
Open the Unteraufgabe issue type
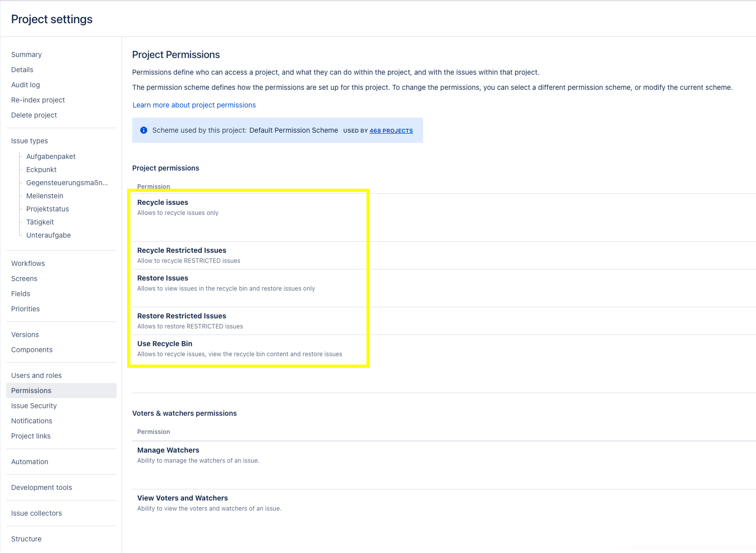[x=48, y=235]
